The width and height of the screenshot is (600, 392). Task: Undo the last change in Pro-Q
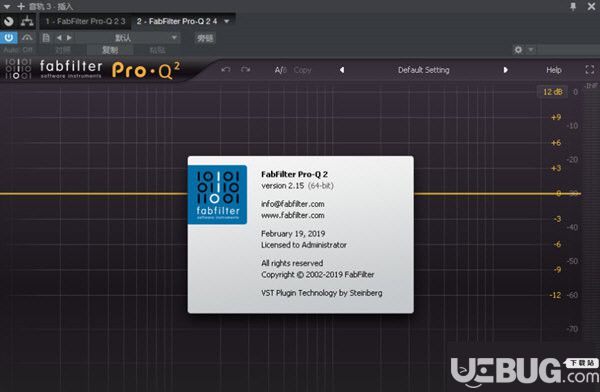coord(226,70)
